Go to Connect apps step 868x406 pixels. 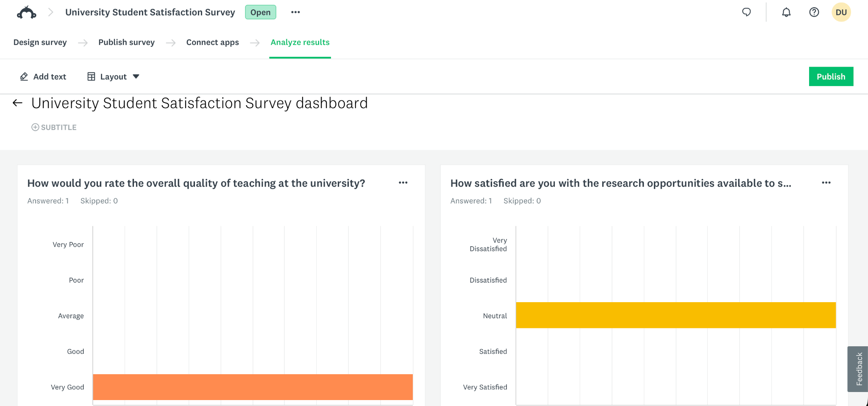213,42
